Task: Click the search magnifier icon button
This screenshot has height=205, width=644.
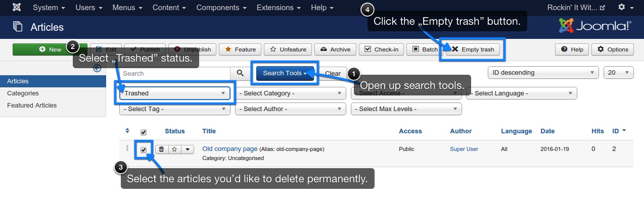Action: click(240, 73)
